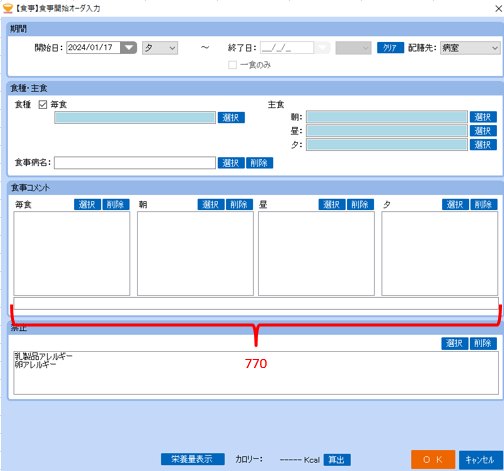Click 選択 button beside the 食種 field
Screen dimensions: 504x471
231,117
